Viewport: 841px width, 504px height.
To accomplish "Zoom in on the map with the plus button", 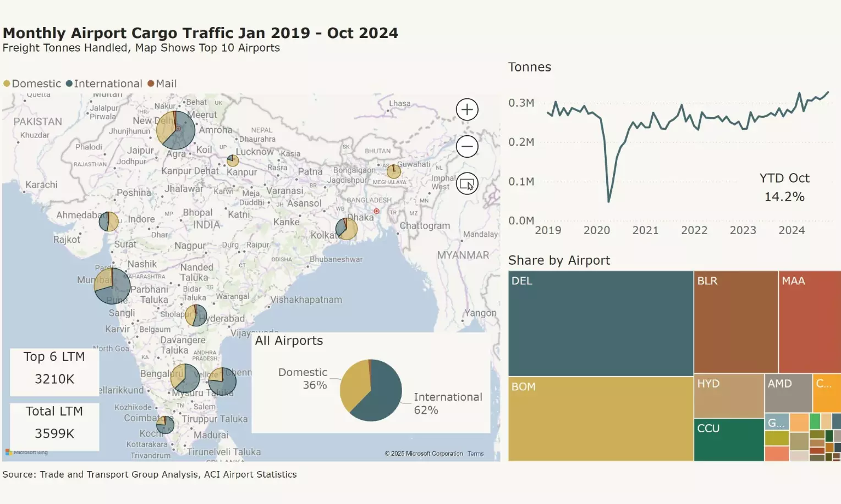I will 467,109.
